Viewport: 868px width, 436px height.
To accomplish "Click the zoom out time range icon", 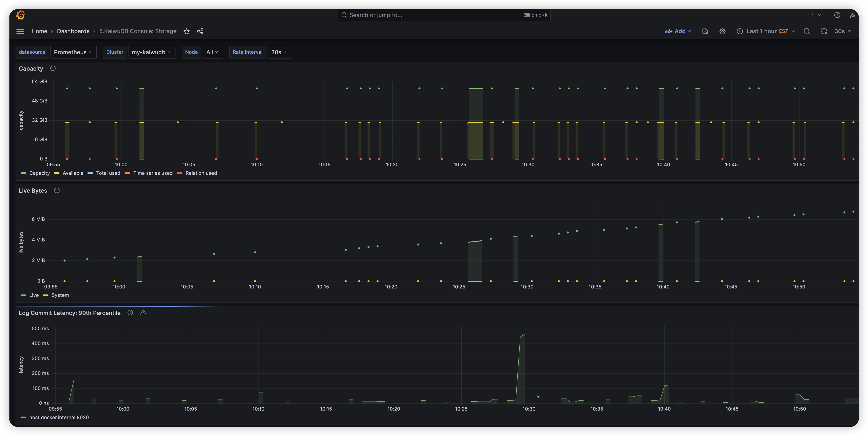I will point(807,31).
